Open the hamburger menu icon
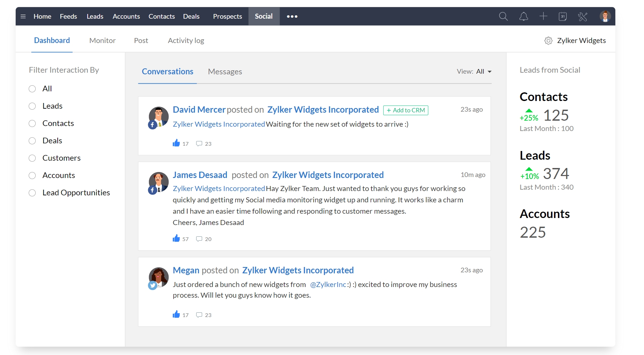644x355 pixels. pyautogui.click(x=23, y=16)
